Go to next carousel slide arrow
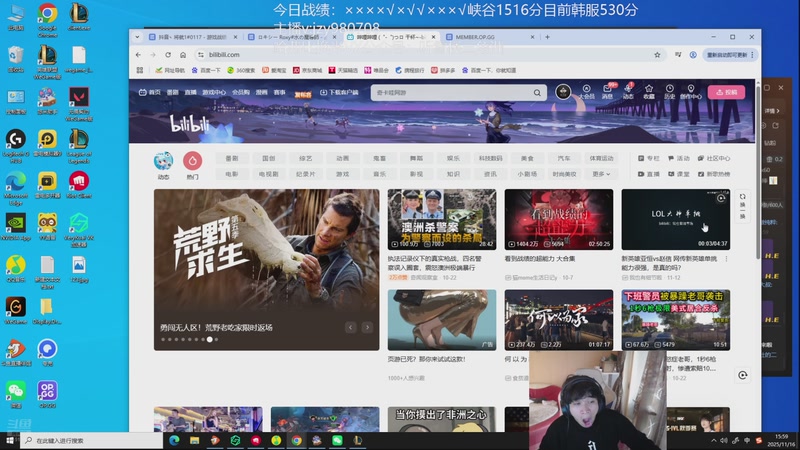 [367, 327]
